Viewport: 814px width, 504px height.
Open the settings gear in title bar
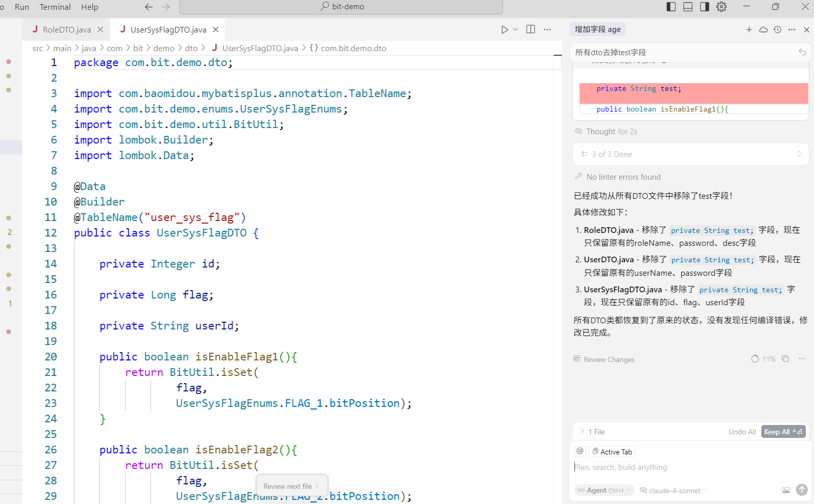pyautogui.click(x=722, y=7)
